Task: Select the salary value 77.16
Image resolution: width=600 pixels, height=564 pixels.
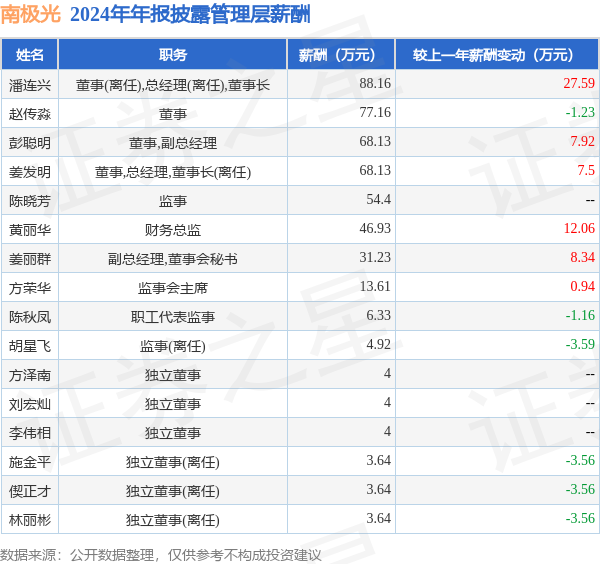Action: pyautogui.click(x=375, y=112)
